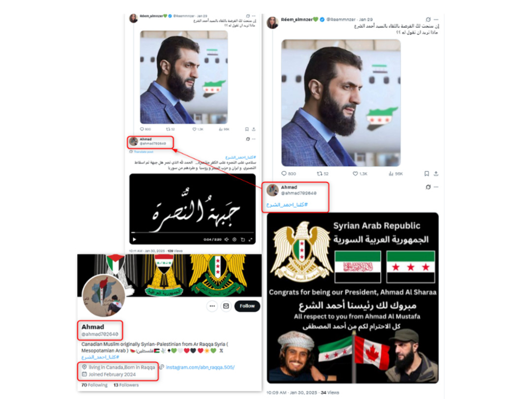This screenshot has height=399, width=532.
Task: Click the Grok icon beside Ahmad's right reply
Action: click(428, 187)
